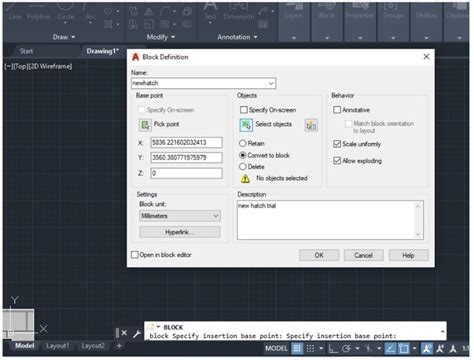The image size is (474, 360).
Task: Click the Select objects icon button
Action: (246, 125)
